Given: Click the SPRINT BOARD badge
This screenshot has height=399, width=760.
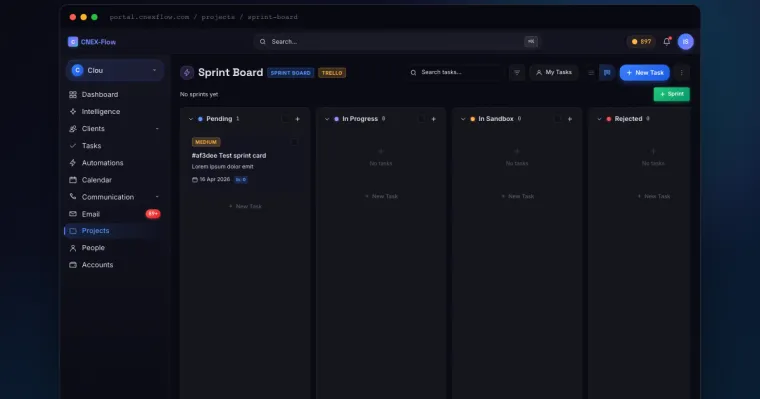Looking at the screenshot, I should point(290,73).
